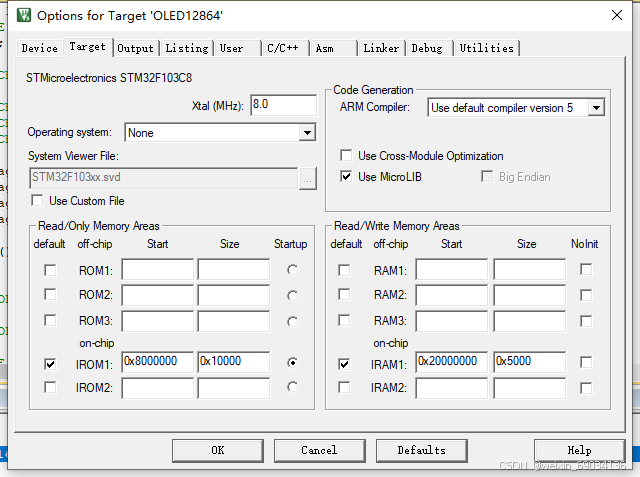Uncheck the IROM1 default checkbox

50,364
